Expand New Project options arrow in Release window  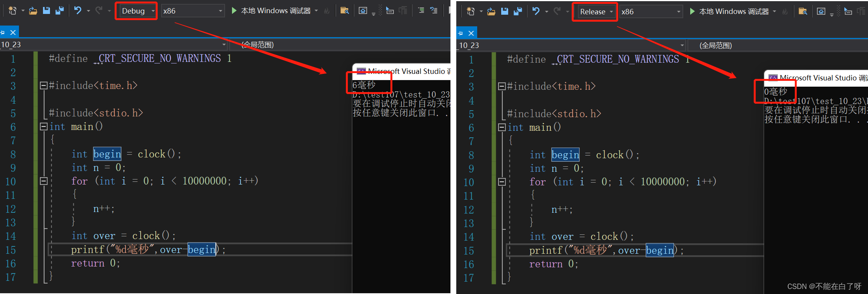[x=481, y=12]
